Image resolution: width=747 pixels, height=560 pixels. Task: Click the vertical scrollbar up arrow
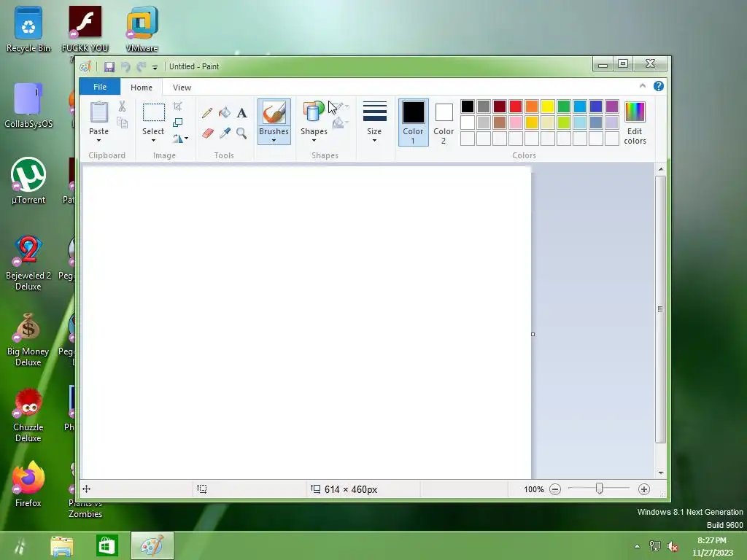(x=661, y=169)
